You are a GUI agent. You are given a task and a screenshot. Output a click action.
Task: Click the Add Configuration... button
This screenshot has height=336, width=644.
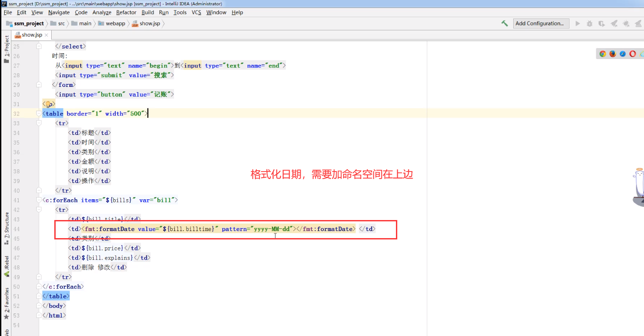[541, 23]
